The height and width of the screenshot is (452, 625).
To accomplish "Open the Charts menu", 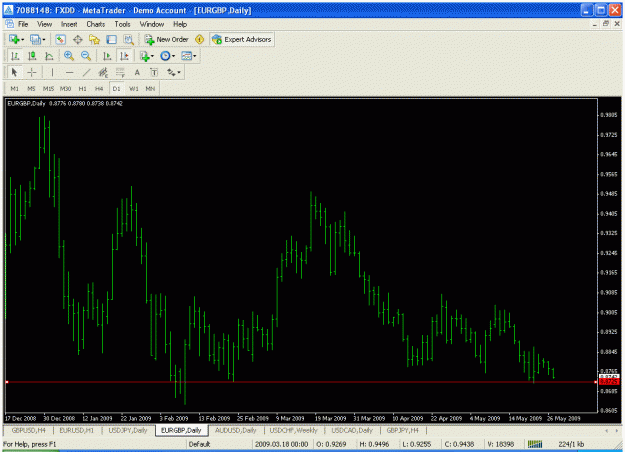I will tap(96, 24).
